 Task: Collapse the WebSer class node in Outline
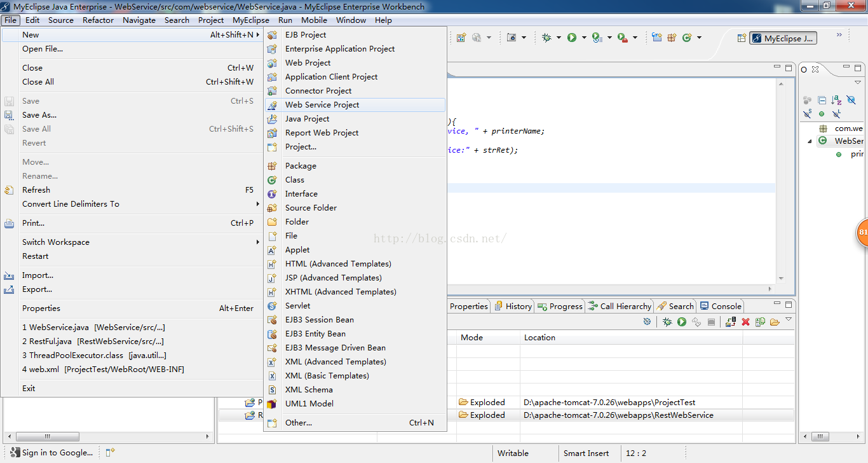tap(810, 141)
